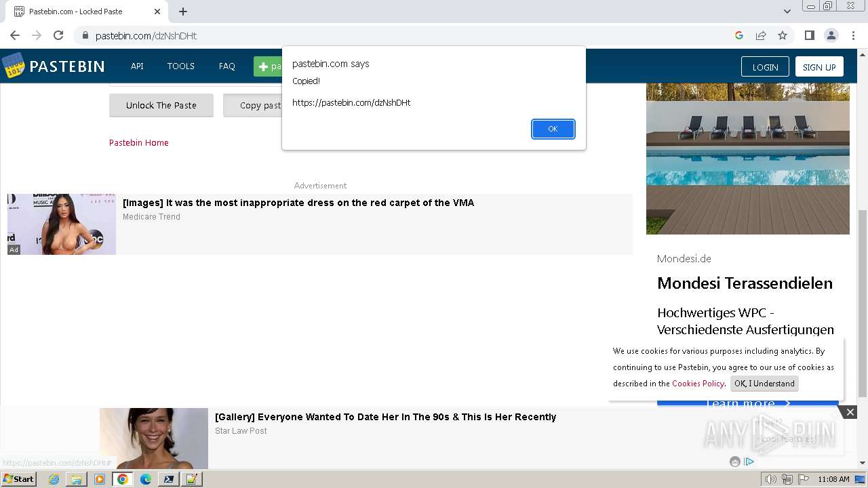
Task: Open the TOOLS menu item
Action: [181, 66]
